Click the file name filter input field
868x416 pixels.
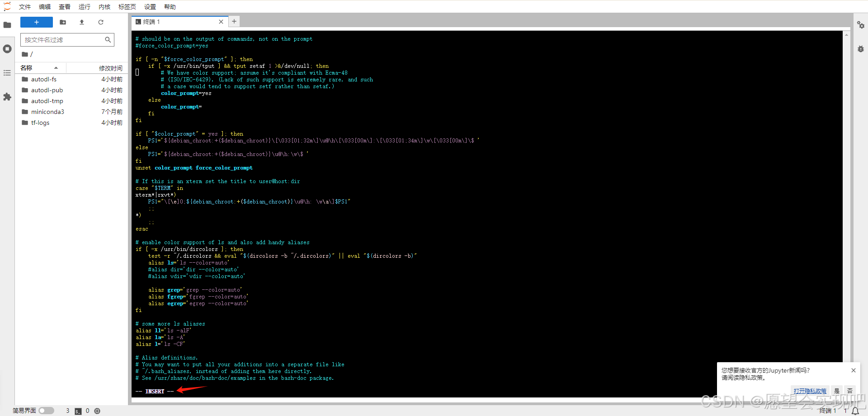click(63, 40)
